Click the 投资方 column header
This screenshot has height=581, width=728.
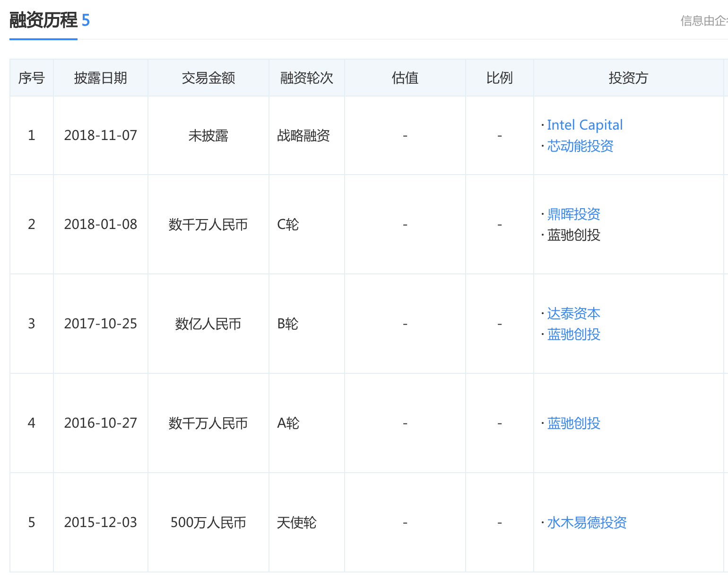point(628,78)
